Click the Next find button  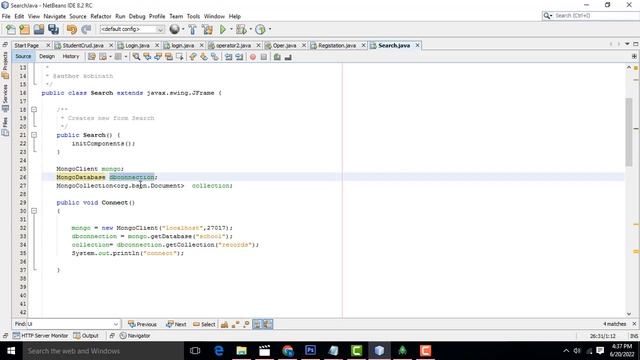(x=176, y=324)
